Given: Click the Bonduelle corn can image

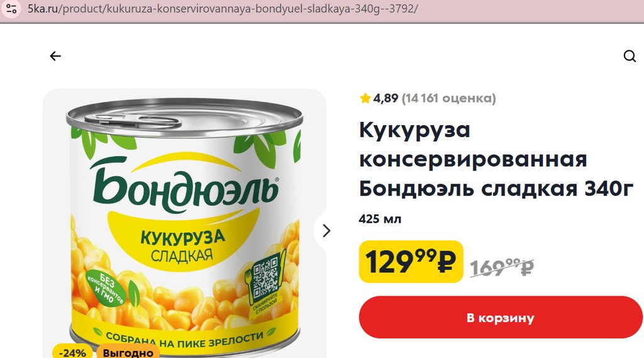Looking at the screenshot, I should 184,226.
